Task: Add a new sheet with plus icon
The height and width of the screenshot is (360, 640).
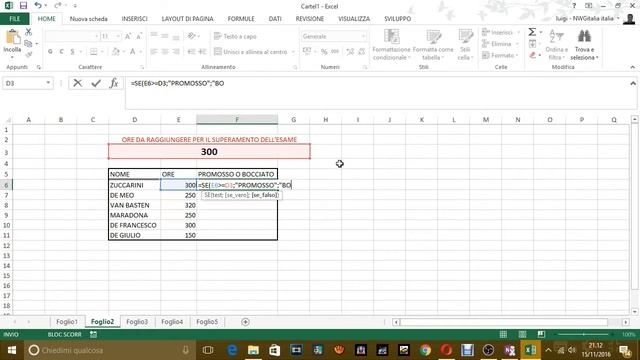Action: click(245, 322)
